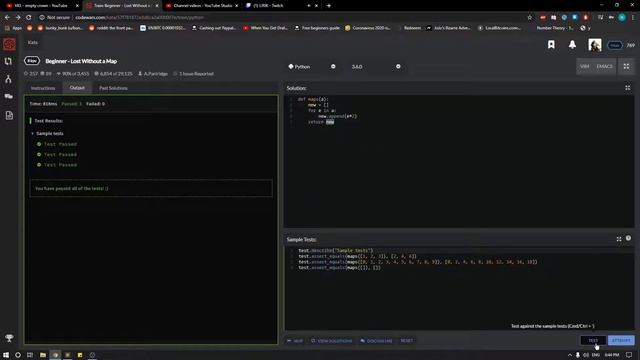
Task: Switch to the YouTube empty crown browser tab
Action: [41, 6]
